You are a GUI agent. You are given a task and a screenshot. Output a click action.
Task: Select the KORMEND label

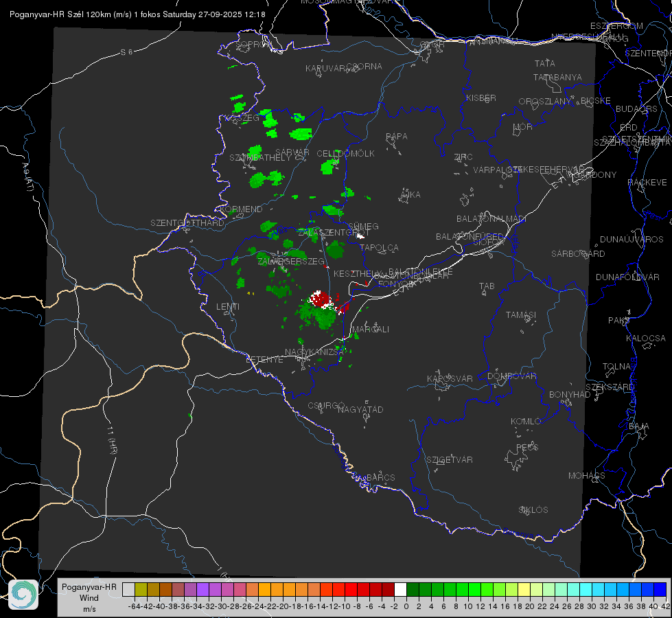(x=241, y=209)
